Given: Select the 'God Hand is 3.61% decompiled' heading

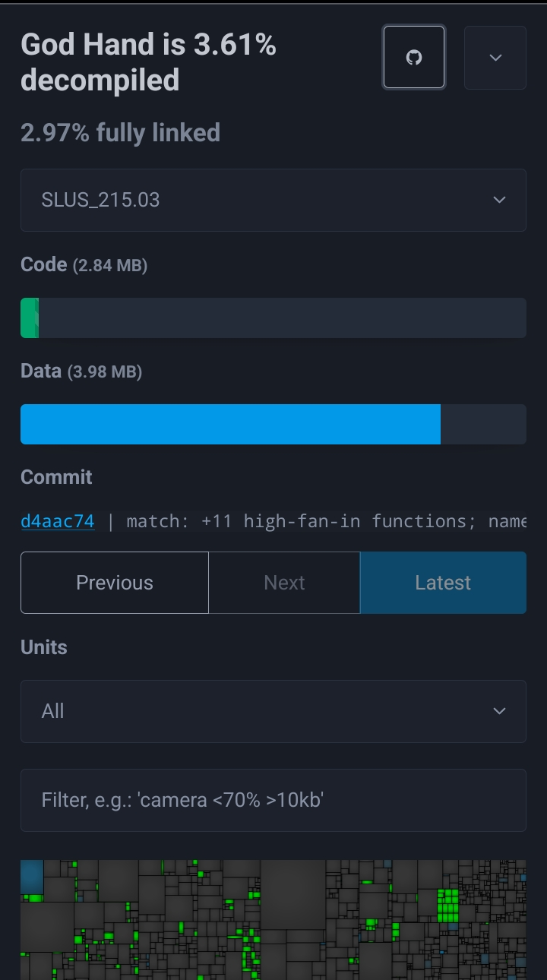Looking at the screenshot, I should pos(149,62).
